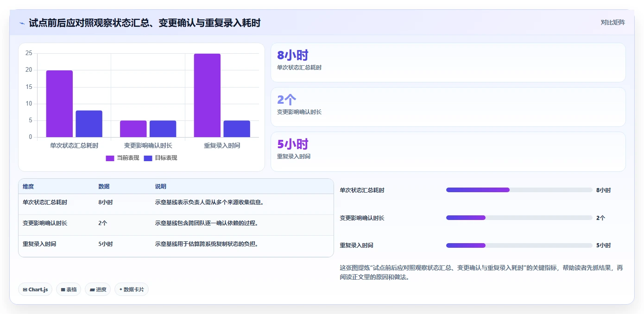This screenshot has height=314, width=644.
Task: Toggle the 目标表现 legend swatch
Action: point(148,158)
